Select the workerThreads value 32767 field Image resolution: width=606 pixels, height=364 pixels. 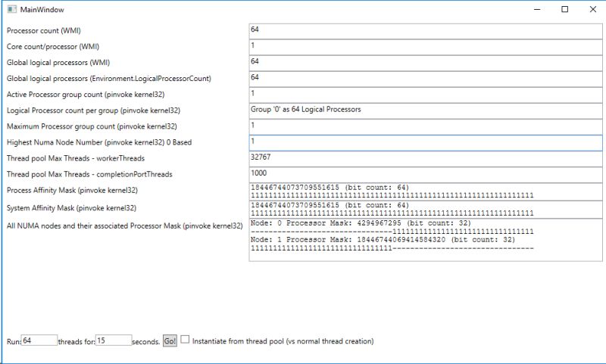pos(426,159)
